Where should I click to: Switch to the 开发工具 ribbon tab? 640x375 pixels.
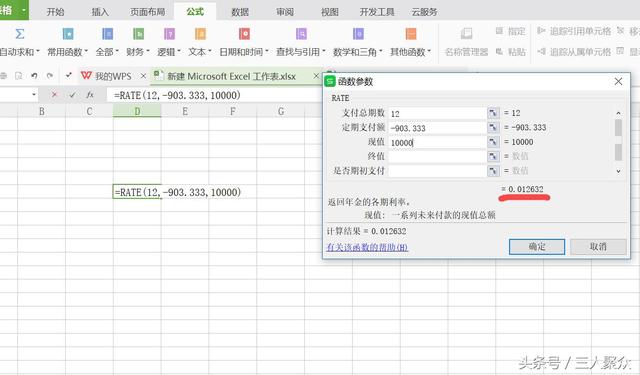pyautogui.click(x=377, y=12)
